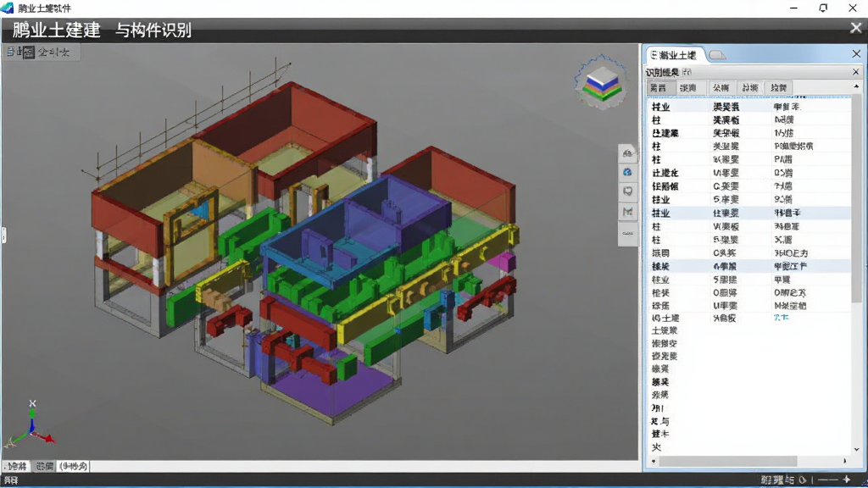Viewport: 868px width, 488px height.
Task: Click the zoom slider in status bar
Action: tap(827, 480)
